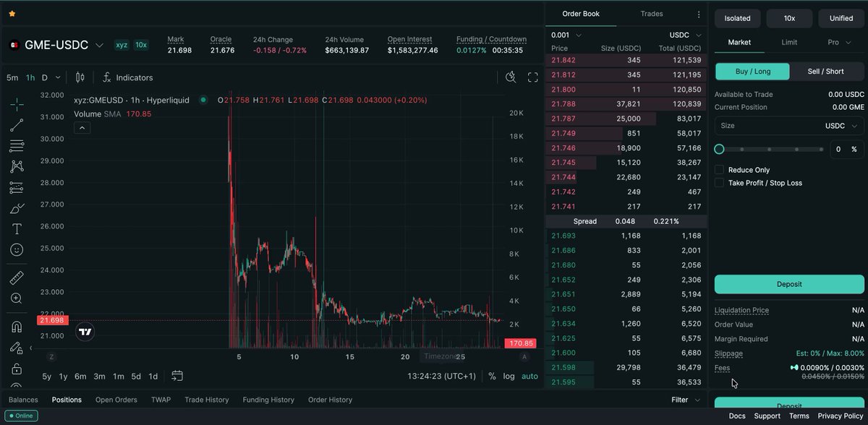Viewport: 868px width, 425px height.
Task: Activate the zoom in tool
Action: [x=17, y=298]
